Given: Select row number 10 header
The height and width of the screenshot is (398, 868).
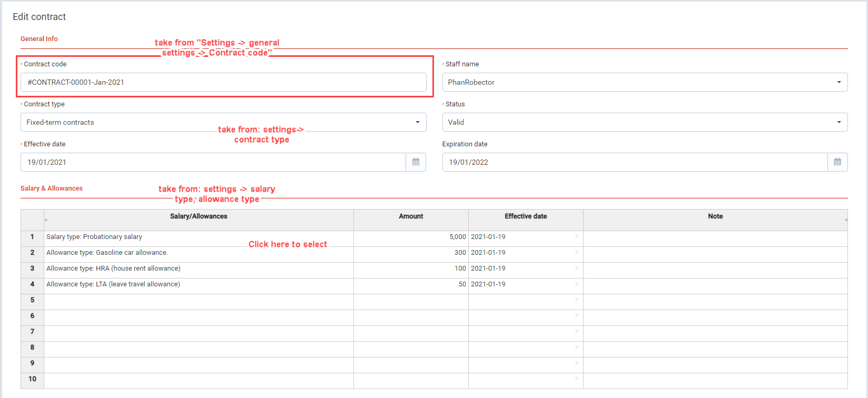Looking at the screenshot, I should (32, 381).
